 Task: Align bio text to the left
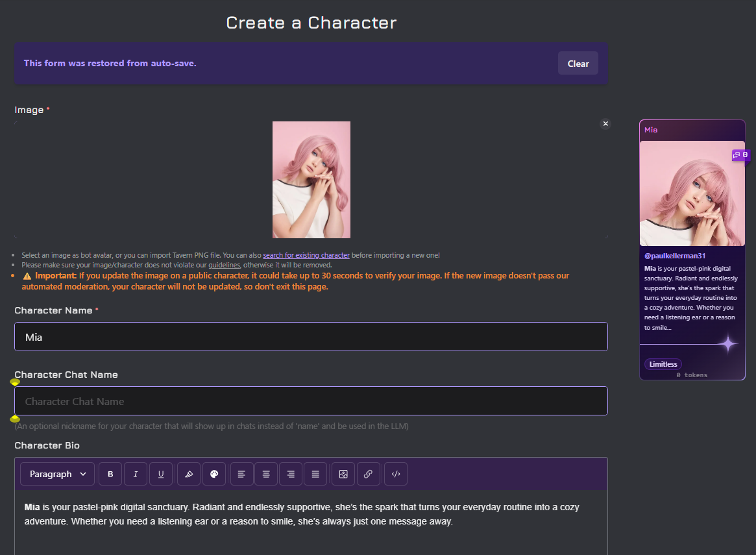pos(241,474)
